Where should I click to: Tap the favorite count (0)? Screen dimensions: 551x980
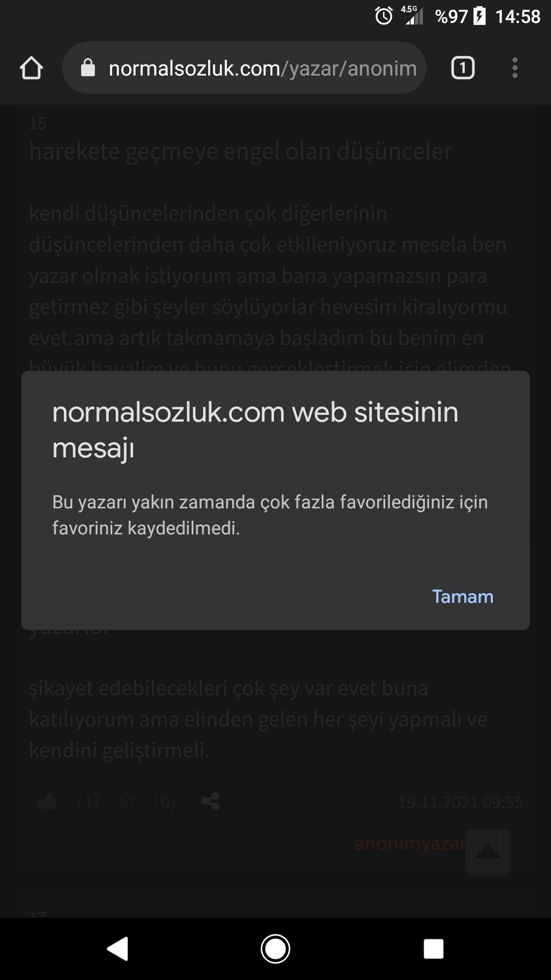pyautogui.click(x=165, y=802)
